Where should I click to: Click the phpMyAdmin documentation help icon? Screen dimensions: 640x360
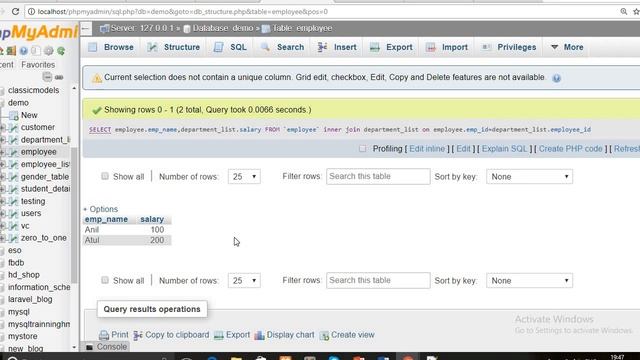coord(24,51)
